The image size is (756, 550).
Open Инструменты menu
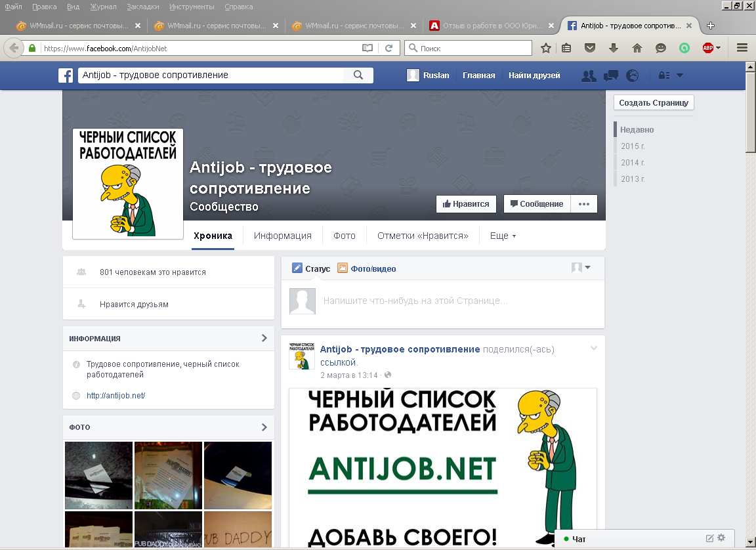192,7
